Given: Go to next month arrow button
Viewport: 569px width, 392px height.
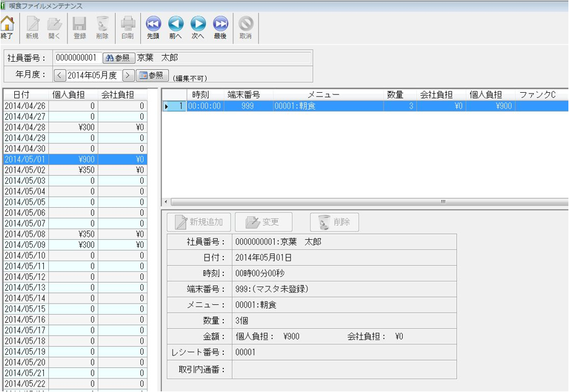Looking at the screenshot, I should pos(128,75).
